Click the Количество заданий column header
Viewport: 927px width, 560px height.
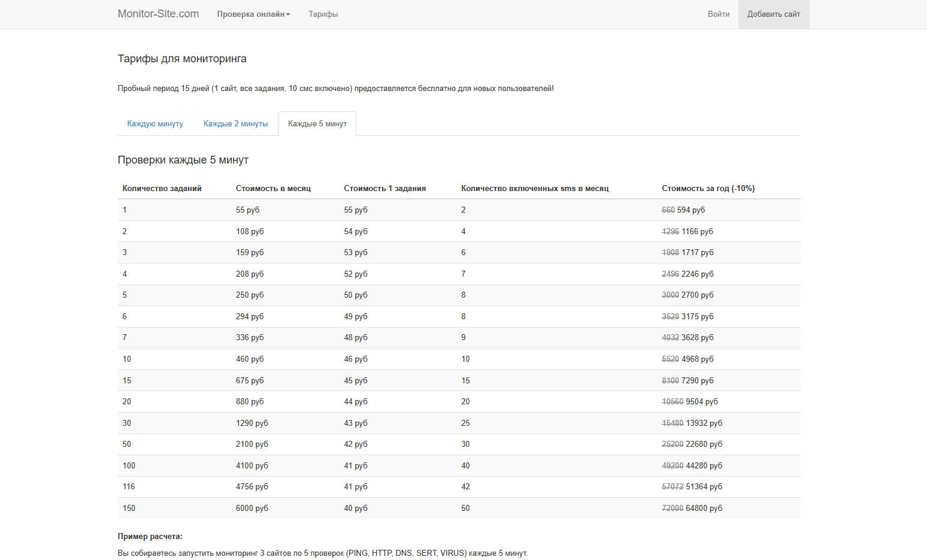coord(162,189)
